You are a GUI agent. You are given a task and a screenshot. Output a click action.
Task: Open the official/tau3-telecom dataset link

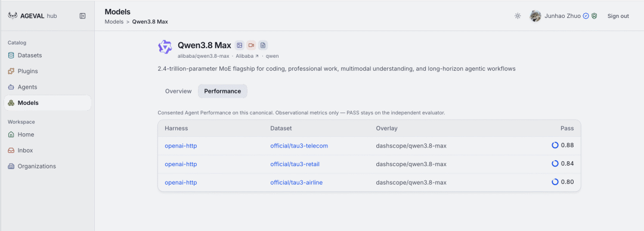coord(299,146)
